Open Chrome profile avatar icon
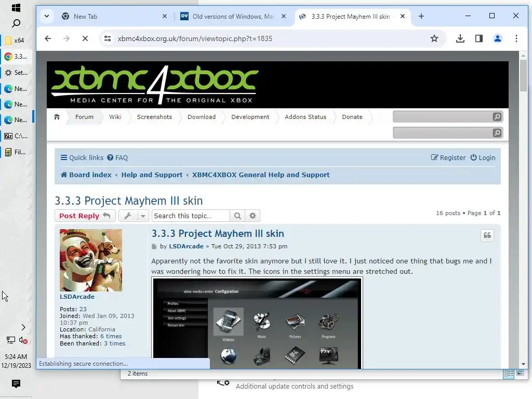Image resolution: width=532 pixels, height=399 pixels. point(497,38)
